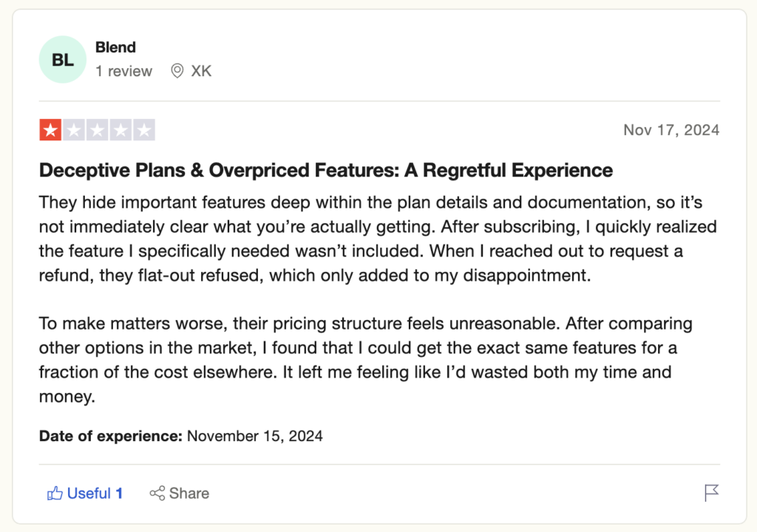This screenshot has width=757, height=532.
Task: Select the XK country code
Action: (201, 71)
